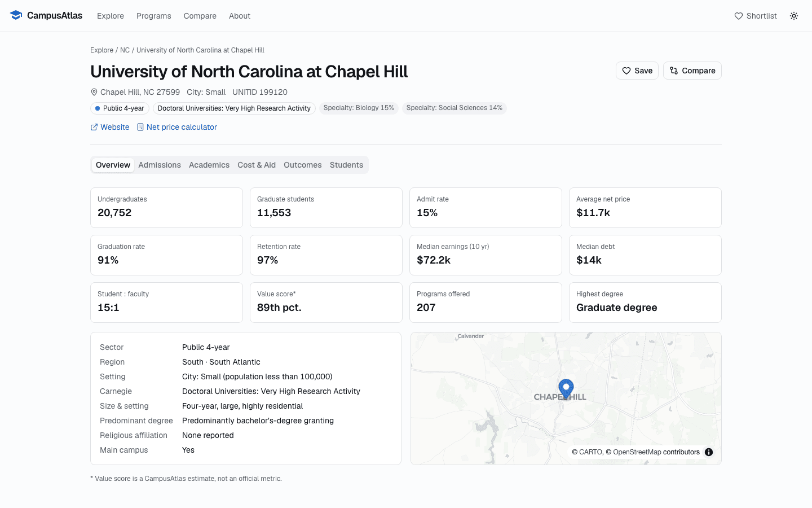Select the Overview tab
812x508 pixels.
113,165
